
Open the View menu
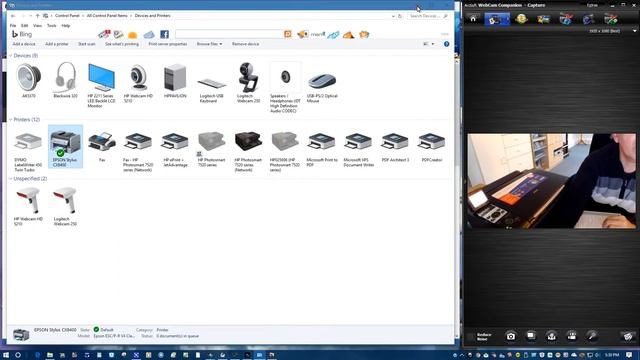pos(37,26)
